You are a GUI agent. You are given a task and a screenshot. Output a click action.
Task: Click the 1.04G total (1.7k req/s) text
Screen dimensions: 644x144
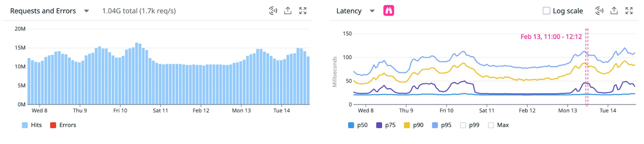[x=139, y=11]
